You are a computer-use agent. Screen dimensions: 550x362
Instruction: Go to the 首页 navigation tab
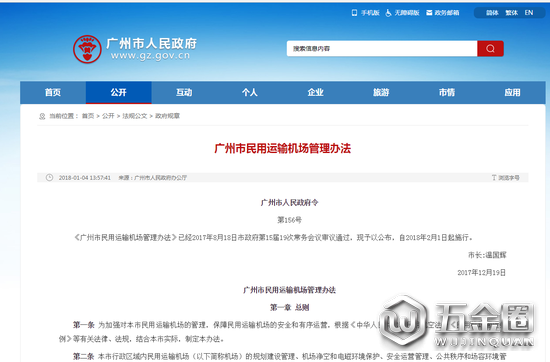click(53, 93)
